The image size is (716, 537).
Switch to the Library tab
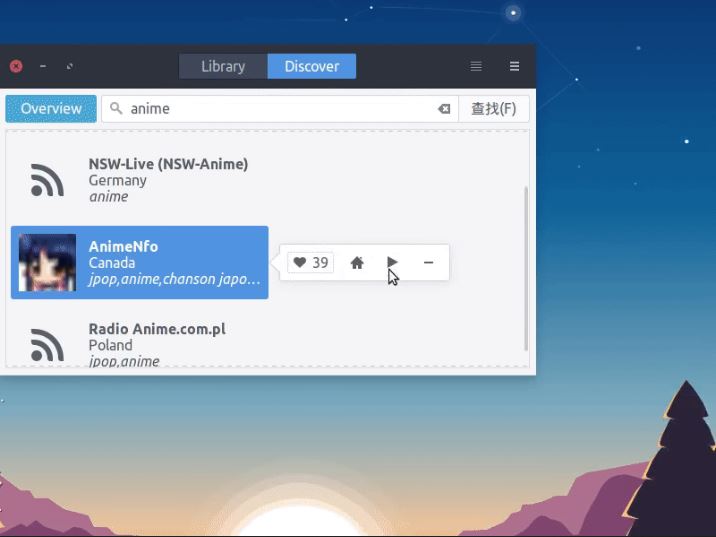223,66
